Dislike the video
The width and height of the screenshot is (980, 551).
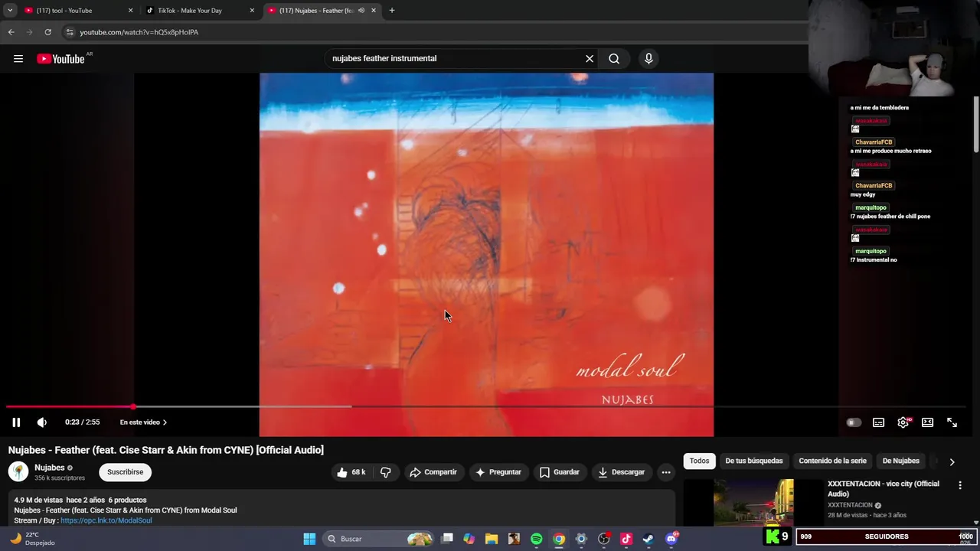click(x=386, y=472)
